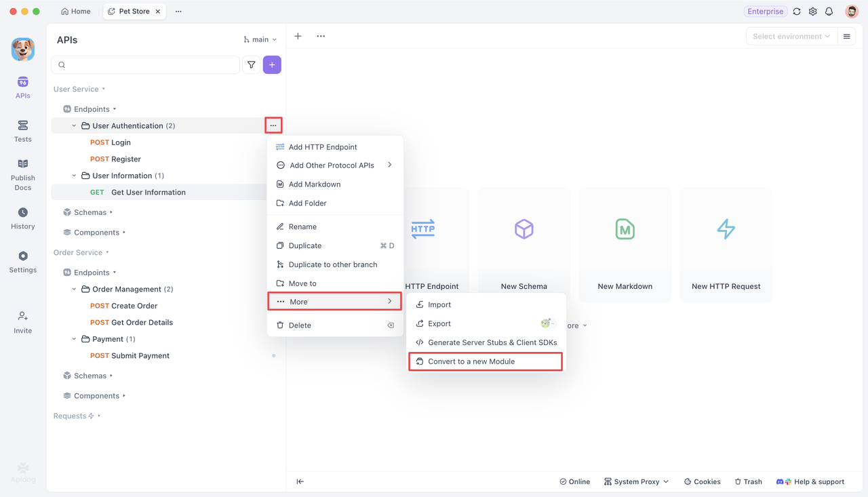Toggle the Online status indicator
Screen dimensions: 868x497
tap(574, 481)
